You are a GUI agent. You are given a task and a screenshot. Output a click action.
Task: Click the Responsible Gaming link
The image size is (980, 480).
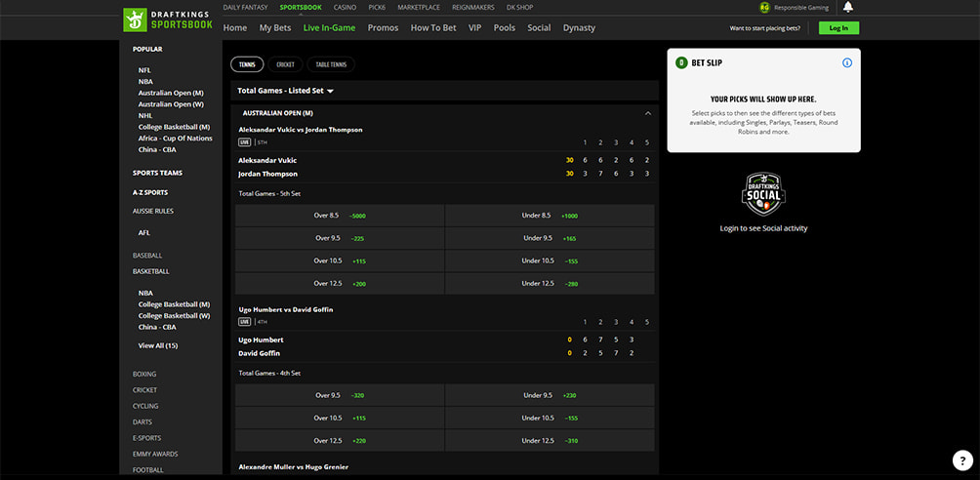point(801,8)
